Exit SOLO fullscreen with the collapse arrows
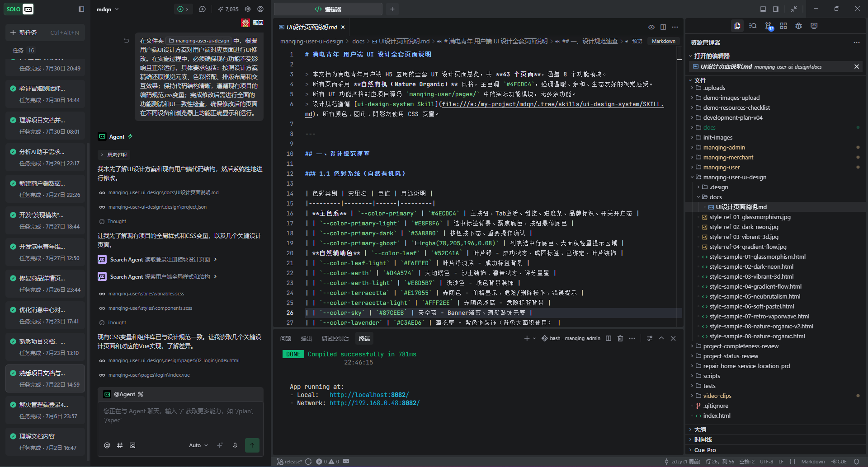This screenshot has height=467, width=868. (794, 9)
